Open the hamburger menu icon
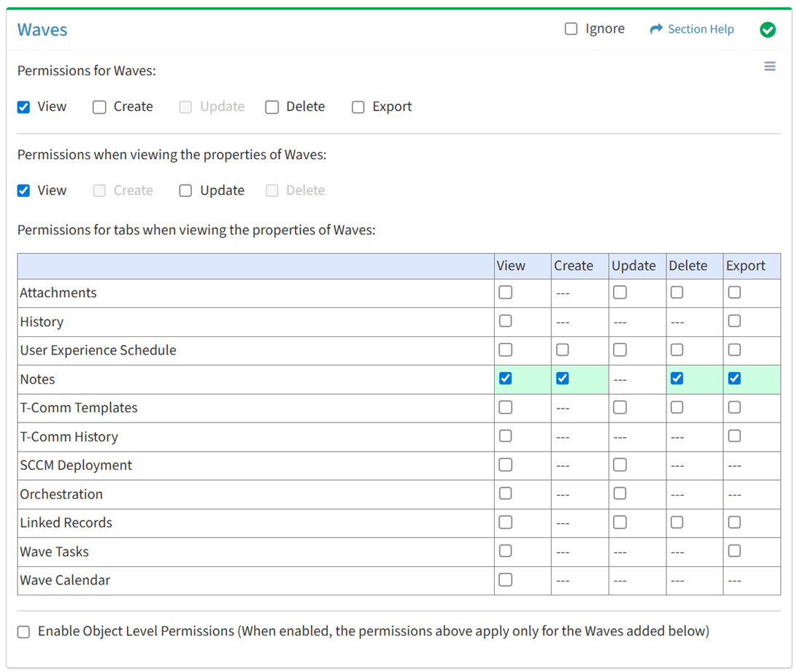 [x=769, y=67]
